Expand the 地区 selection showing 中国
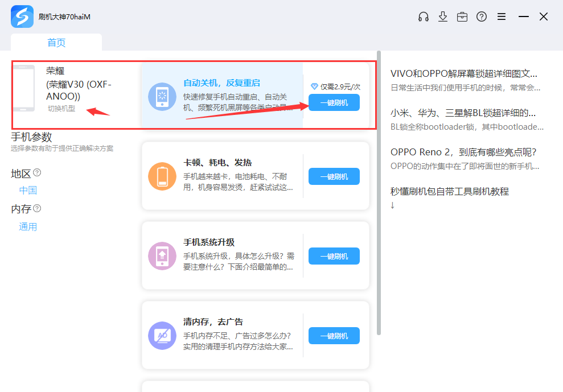563x392 pixels. point(28,190)
